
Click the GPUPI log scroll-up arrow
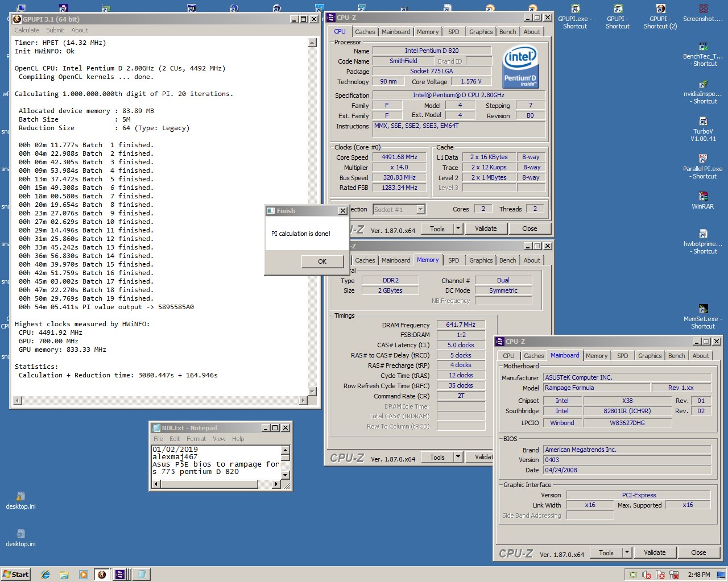(x=312, y=43)
